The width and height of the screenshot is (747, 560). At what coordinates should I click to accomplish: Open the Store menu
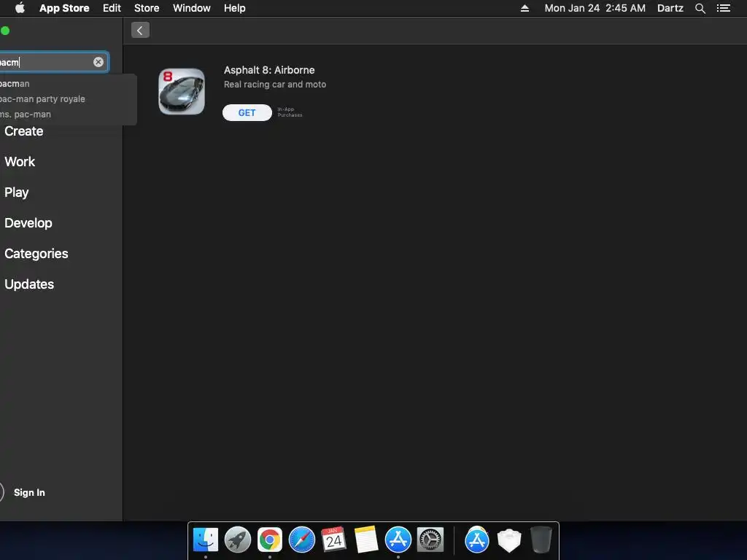click(x=147, y=8)
